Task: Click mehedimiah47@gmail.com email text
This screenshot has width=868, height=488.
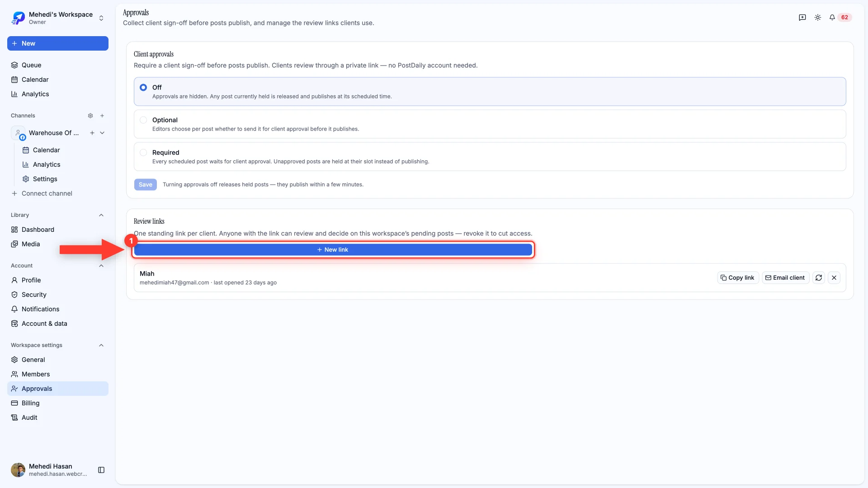Action: click(x=175, y=282)
